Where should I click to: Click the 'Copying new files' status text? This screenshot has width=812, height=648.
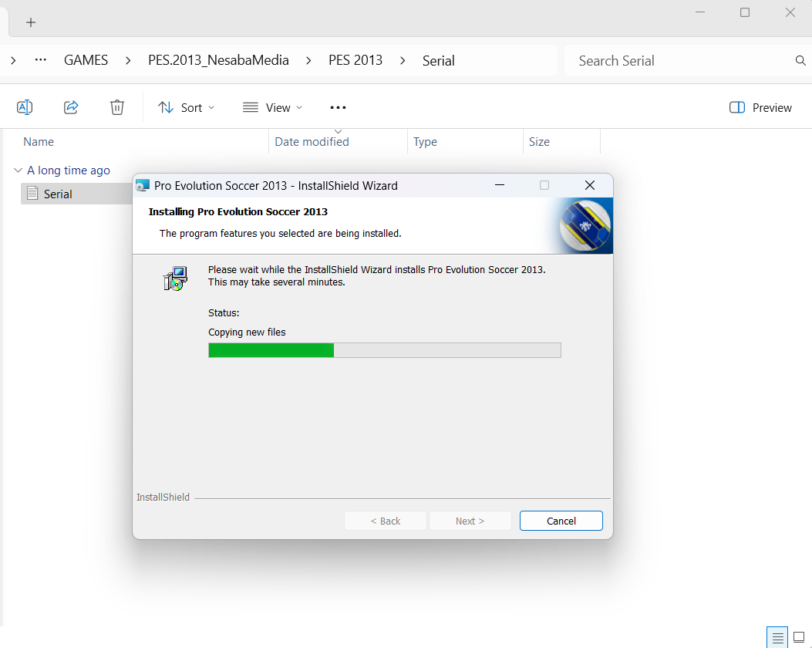click(247, 332)
